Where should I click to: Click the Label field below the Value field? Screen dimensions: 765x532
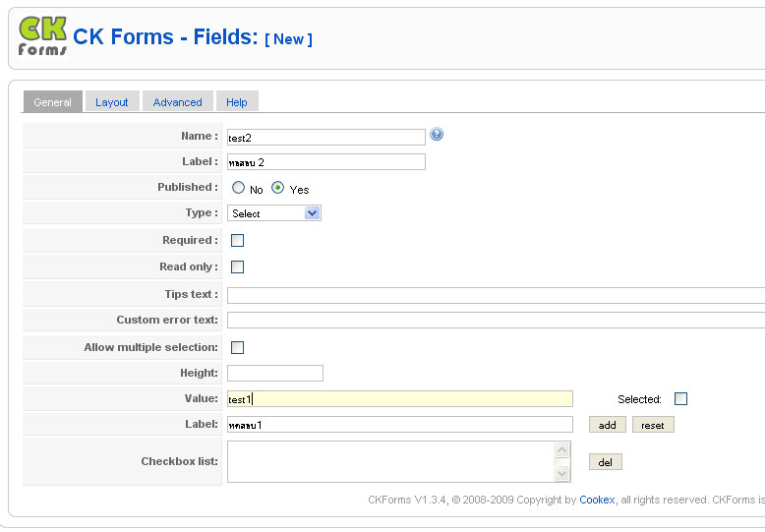pyautogui.click(x=400, y=424)
